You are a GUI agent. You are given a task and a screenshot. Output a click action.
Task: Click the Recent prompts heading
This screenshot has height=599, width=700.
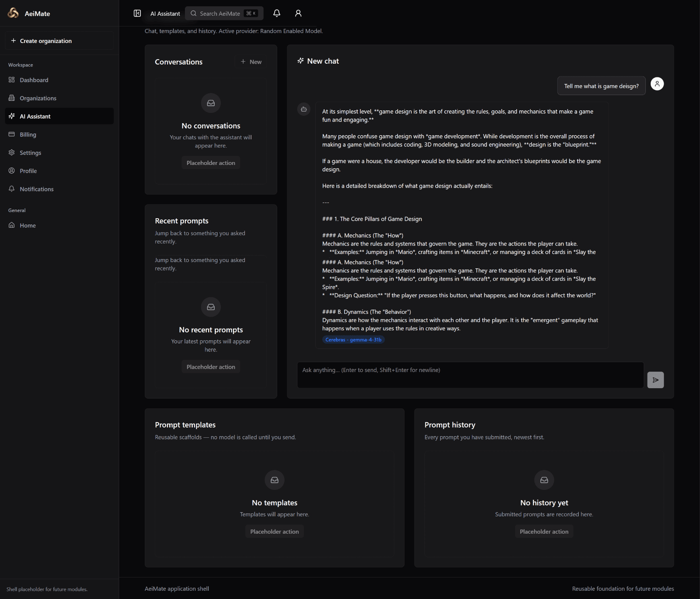click(x=182, y=221)
